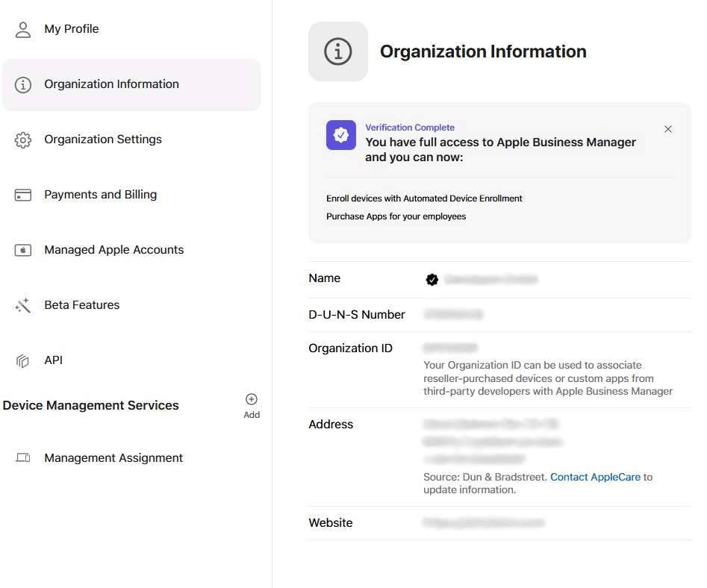This screenshot has height=588, width=707.
Task: Click Purchase Apps for your employees
Action: coord(396,216)
